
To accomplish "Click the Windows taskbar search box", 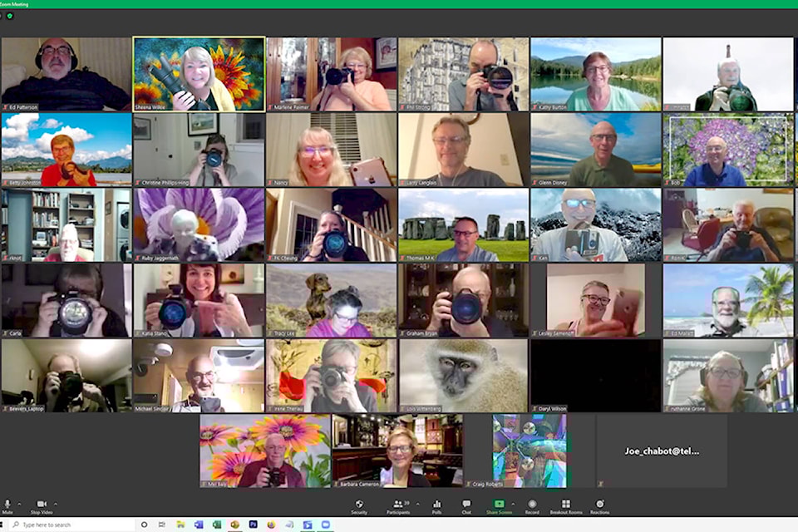I will (x=72, y=525).
